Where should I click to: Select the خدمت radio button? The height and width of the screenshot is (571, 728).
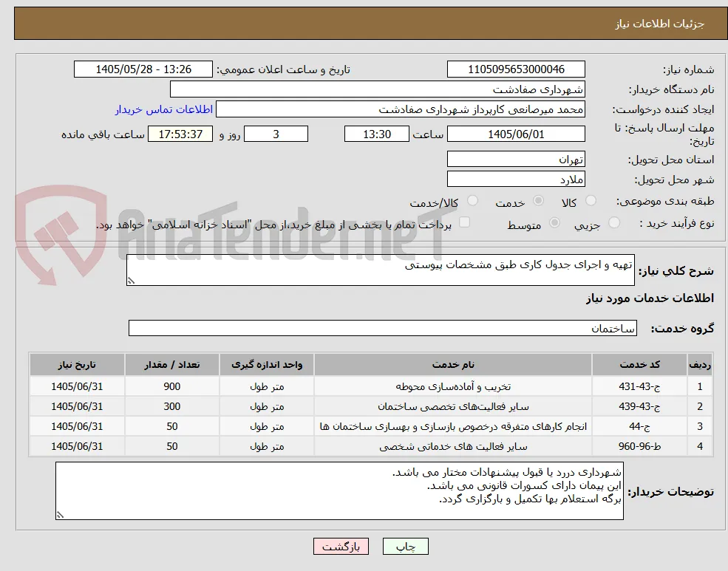tap(539, 200)
